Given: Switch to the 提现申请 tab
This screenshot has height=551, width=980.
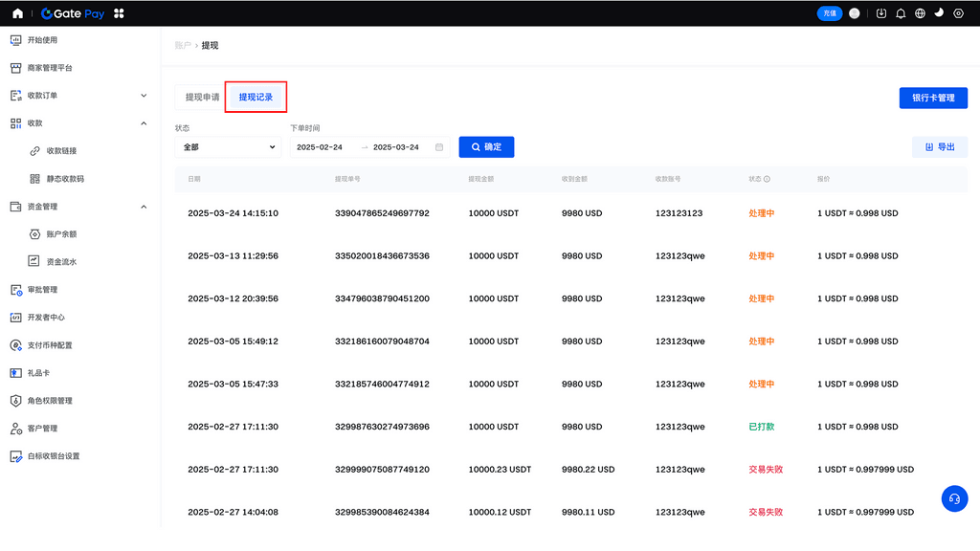Looking at the screenshot, I should [x=202, y=98].
